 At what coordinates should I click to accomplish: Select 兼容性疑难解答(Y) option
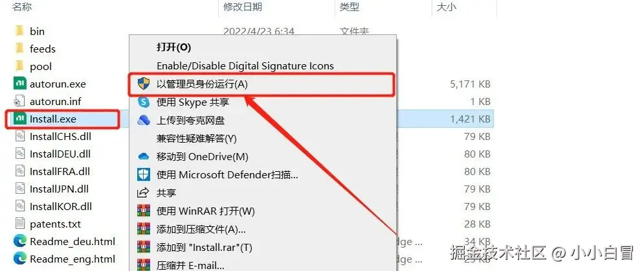[197, 139]
